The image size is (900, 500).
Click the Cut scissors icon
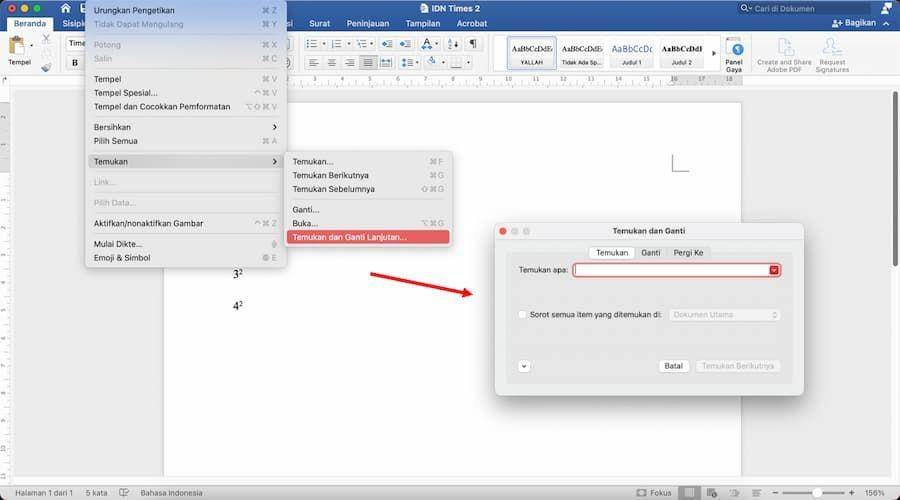pyautogui.click(x=46, y=40)
